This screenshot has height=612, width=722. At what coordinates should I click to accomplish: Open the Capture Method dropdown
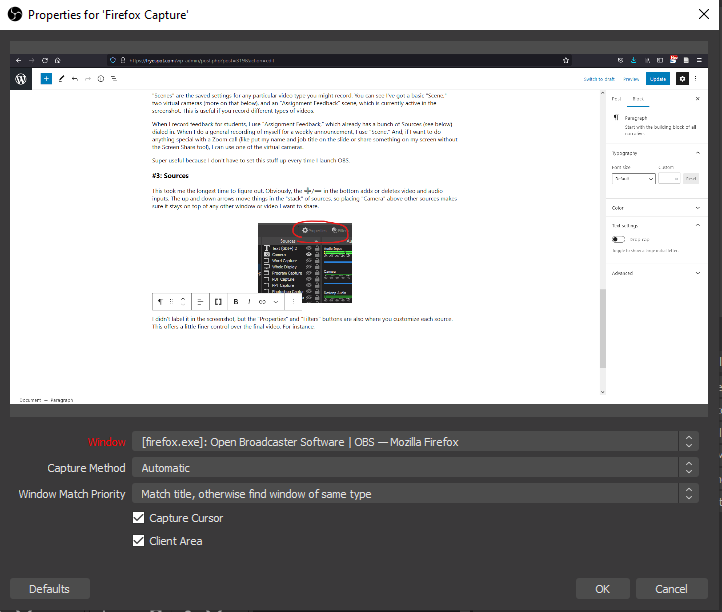click(x=415, y=468)
